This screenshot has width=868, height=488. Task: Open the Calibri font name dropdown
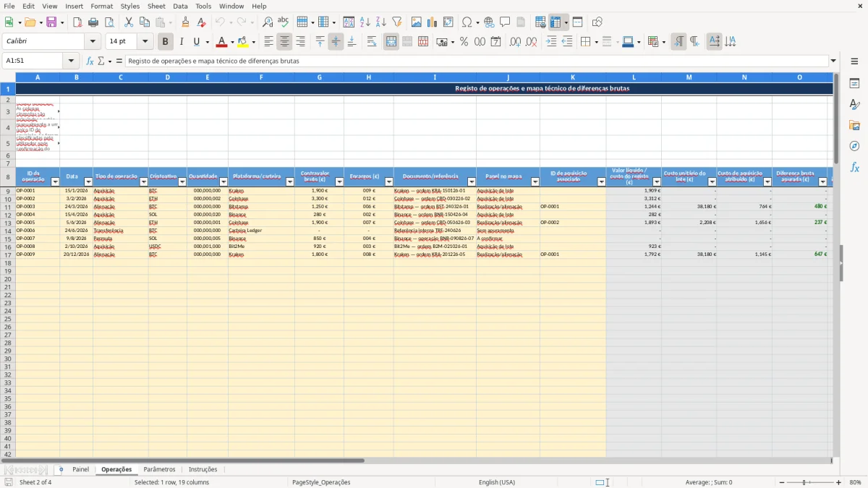point(93,42)
